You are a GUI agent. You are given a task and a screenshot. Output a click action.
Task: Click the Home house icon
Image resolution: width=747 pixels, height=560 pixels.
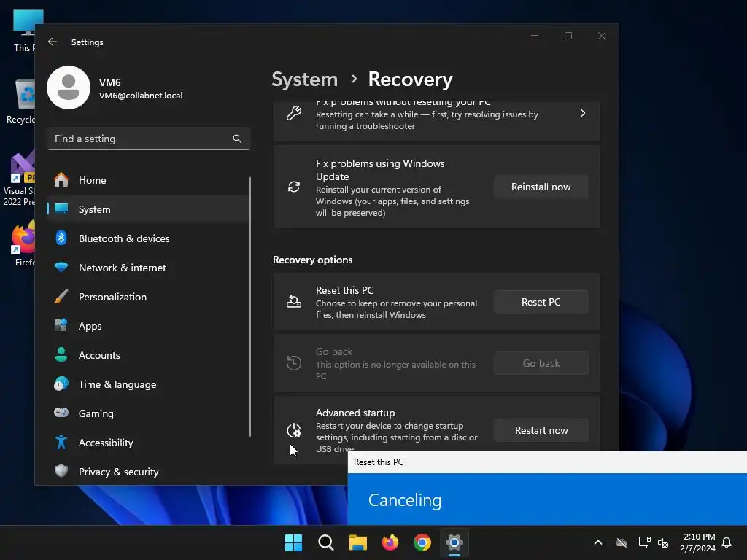coord(61,179)
